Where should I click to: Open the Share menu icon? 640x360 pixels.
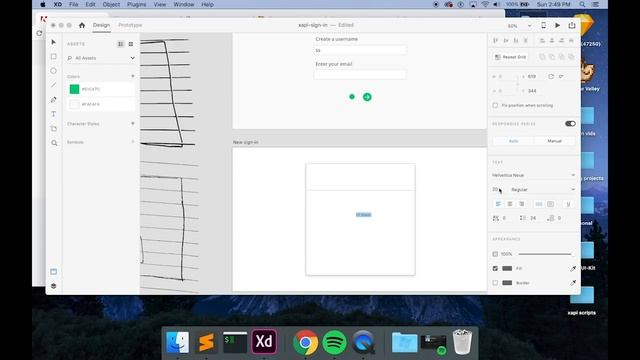click(x=572, y=25)
